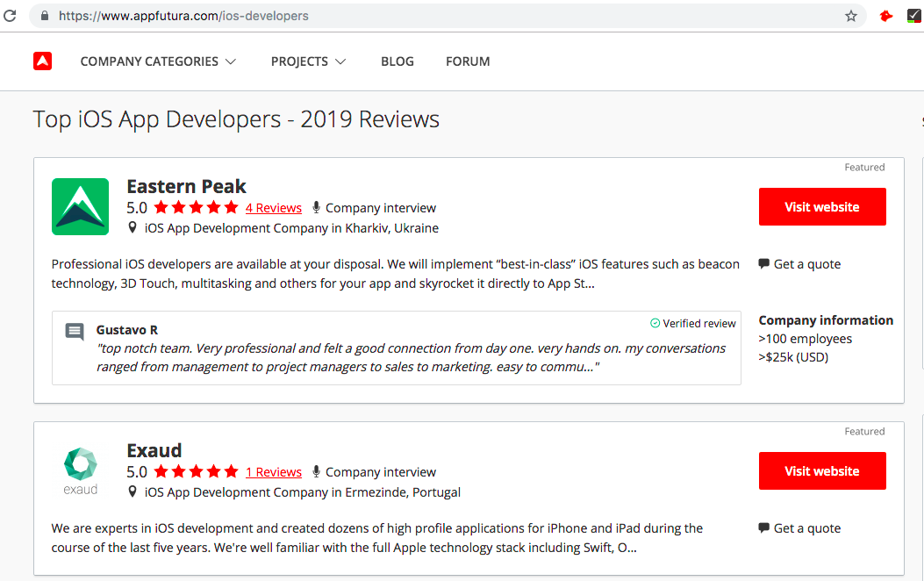Reload the page with the refresh icon
The width and height of the screenshot is (924, 581).
coord(10,16)
